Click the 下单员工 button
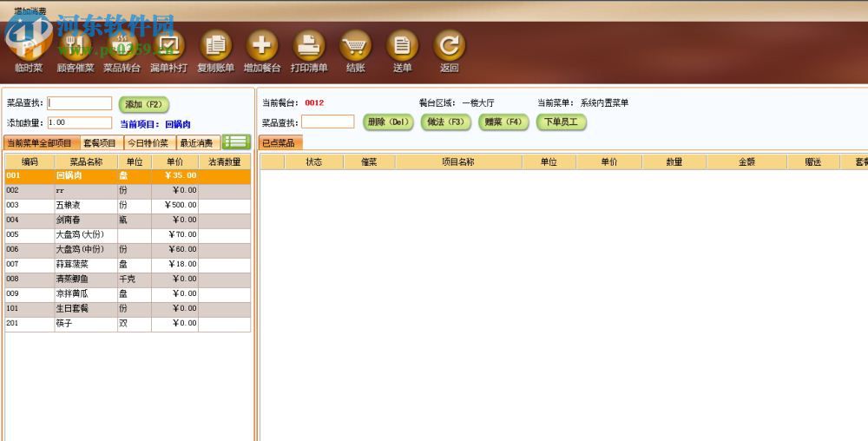 [x=561, y=122]
